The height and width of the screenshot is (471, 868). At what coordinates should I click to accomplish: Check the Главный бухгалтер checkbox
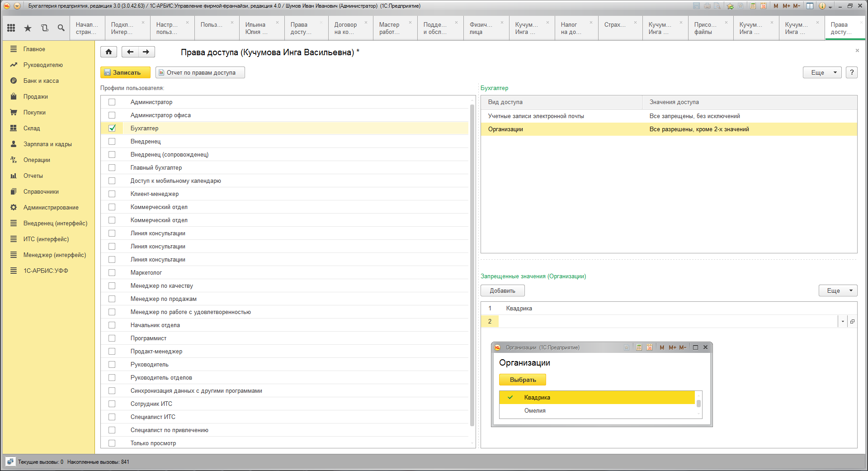112,167
